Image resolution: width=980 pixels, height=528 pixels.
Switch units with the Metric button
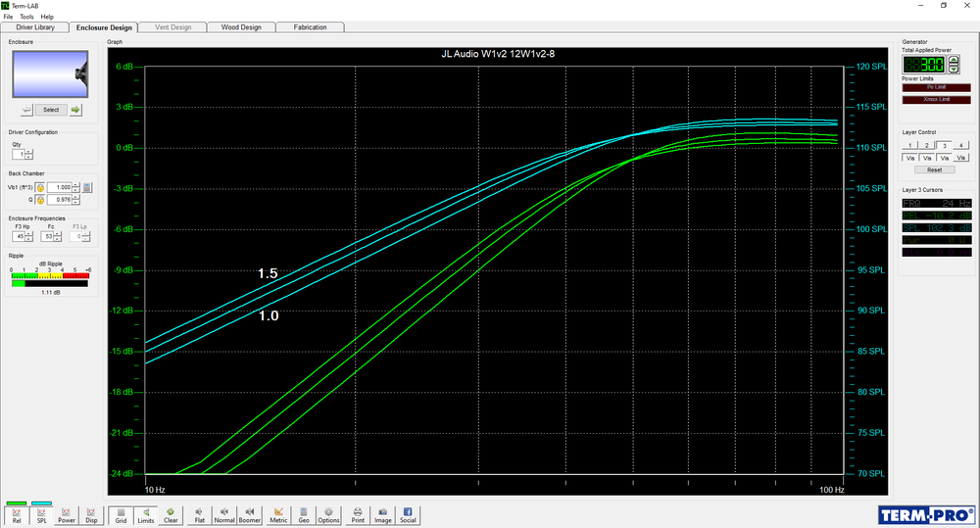tap(278, 515)
